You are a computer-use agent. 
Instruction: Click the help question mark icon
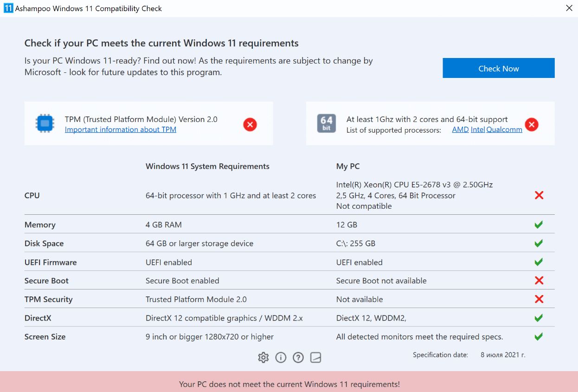(298, 357)
